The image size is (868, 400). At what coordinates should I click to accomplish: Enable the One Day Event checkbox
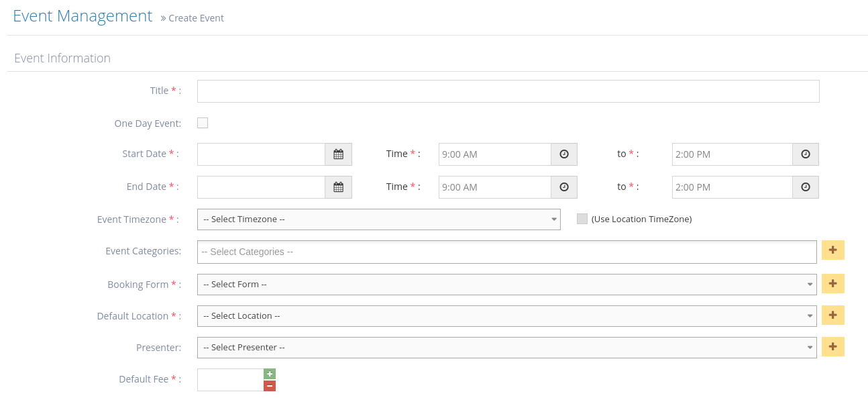pyautogui.click(x=203, y=123)
